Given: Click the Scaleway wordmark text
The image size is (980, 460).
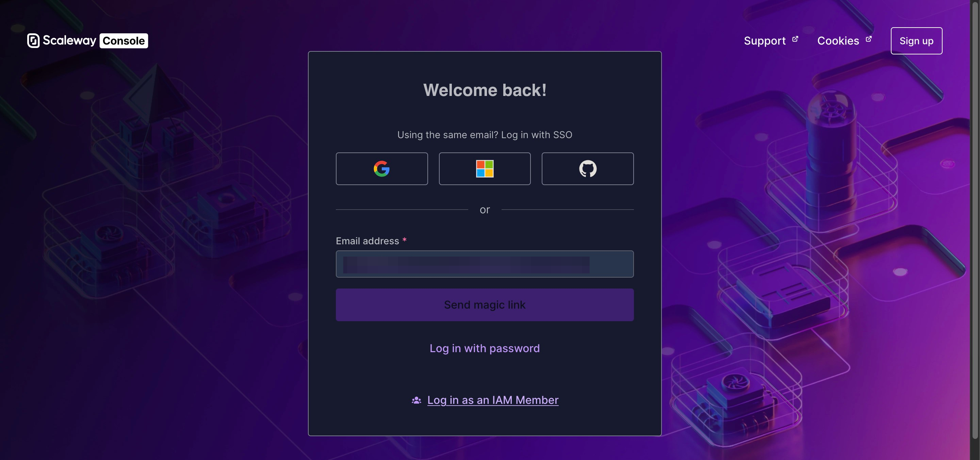Looking at the screenshot, I should click(x=69, y=40).
